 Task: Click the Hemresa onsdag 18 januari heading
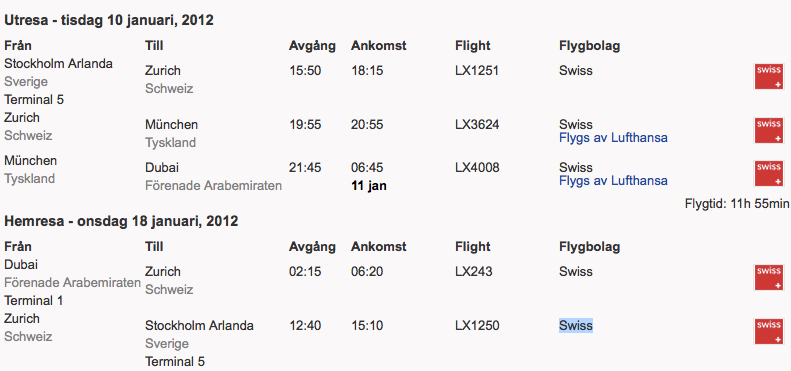[121, 221]
